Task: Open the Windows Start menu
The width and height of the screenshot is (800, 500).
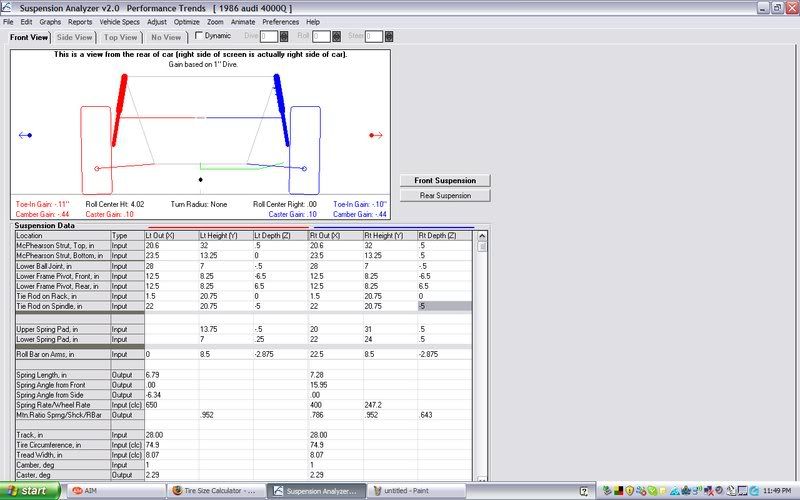Action: coord(30,491)
